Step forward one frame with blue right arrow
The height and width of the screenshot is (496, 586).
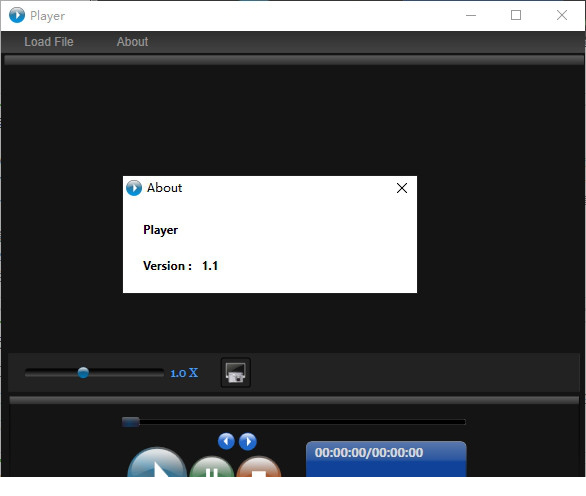(x=248, y=441)
